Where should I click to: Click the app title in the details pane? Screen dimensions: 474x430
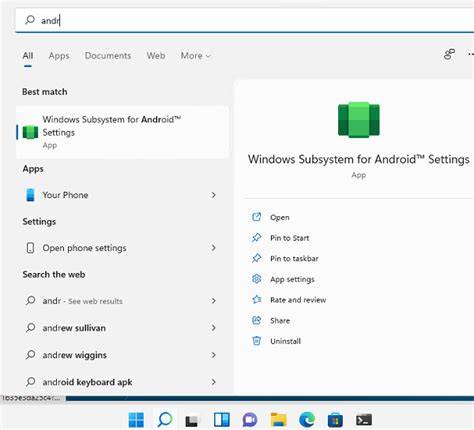coord(359,159)
